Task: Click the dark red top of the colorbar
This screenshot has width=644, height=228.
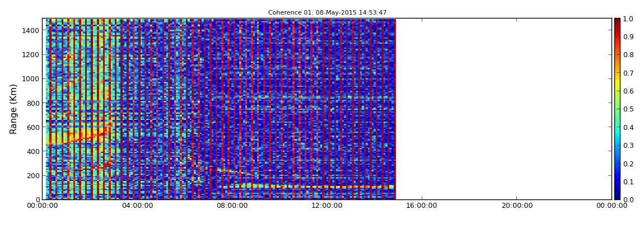Action: (x=617, y=22)
